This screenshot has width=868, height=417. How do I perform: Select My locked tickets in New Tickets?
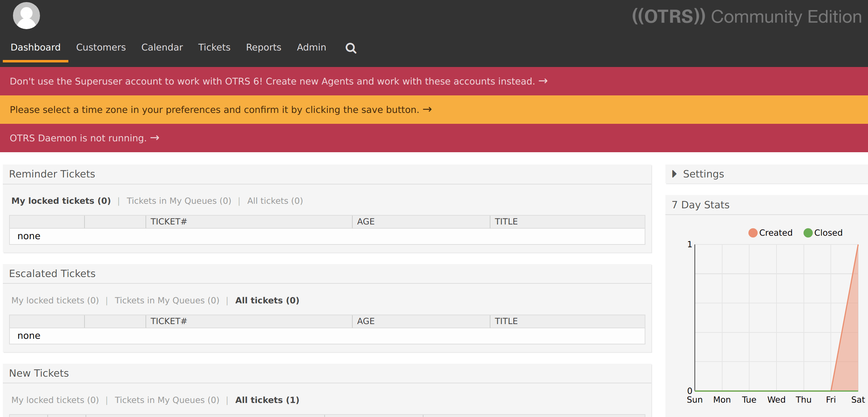click(55, 400)
